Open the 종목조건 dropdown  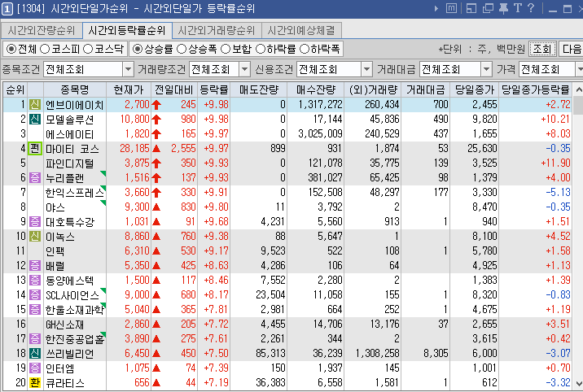(128, 69)
